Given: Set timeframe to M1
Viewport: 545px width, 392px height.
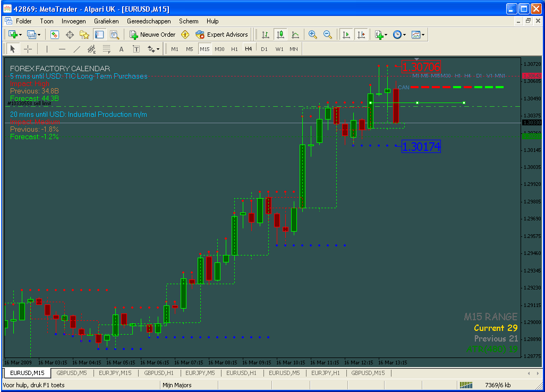Looking at the screenshot, I should pos(174,49).
